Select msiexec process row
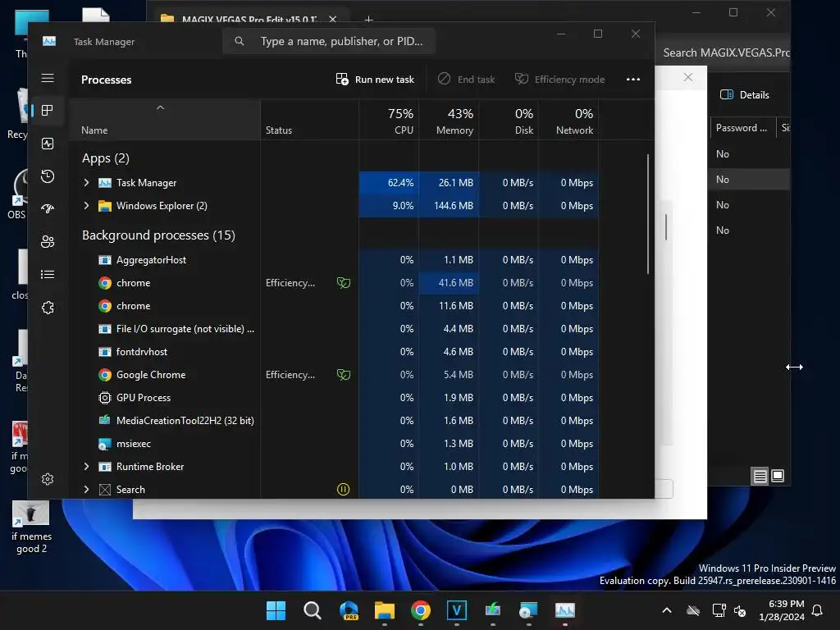 click(333, 444)
